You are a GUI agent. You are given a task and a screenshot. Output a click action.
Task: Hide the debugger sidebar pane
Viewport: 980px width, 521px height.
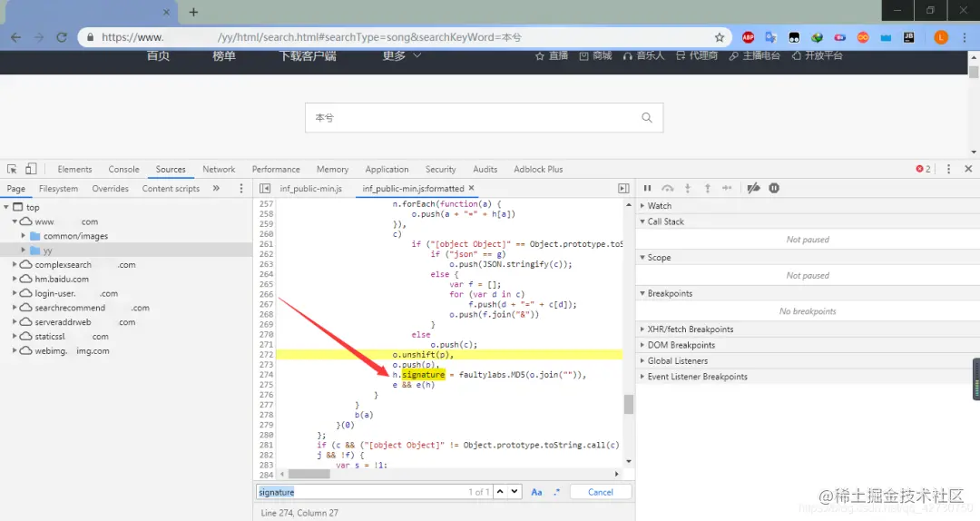623,188
